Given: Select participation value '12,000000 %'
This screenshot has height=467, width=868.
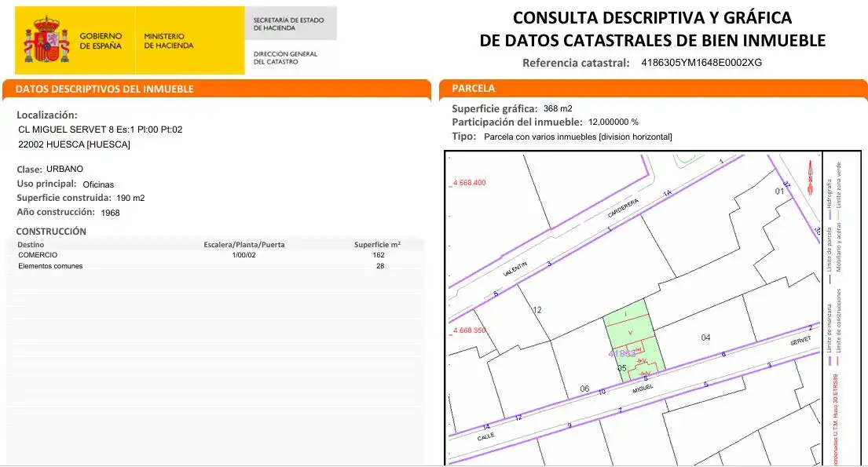Looking at the screenshot, I should point(613,122).
